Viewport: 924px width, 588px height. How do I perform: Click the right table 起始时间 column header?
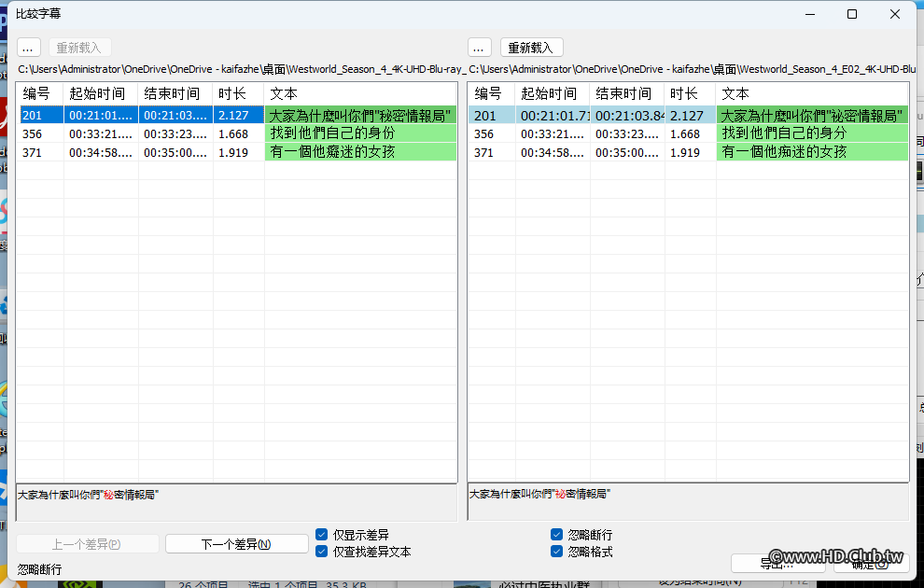coord(553,93)
